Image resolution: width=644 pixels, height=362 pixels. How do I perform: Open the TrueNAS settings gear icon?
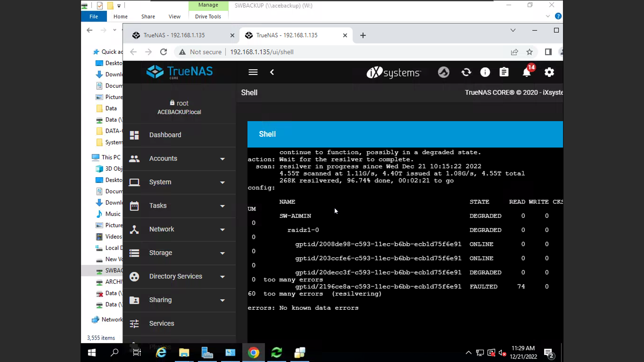[x=549, y=72]
